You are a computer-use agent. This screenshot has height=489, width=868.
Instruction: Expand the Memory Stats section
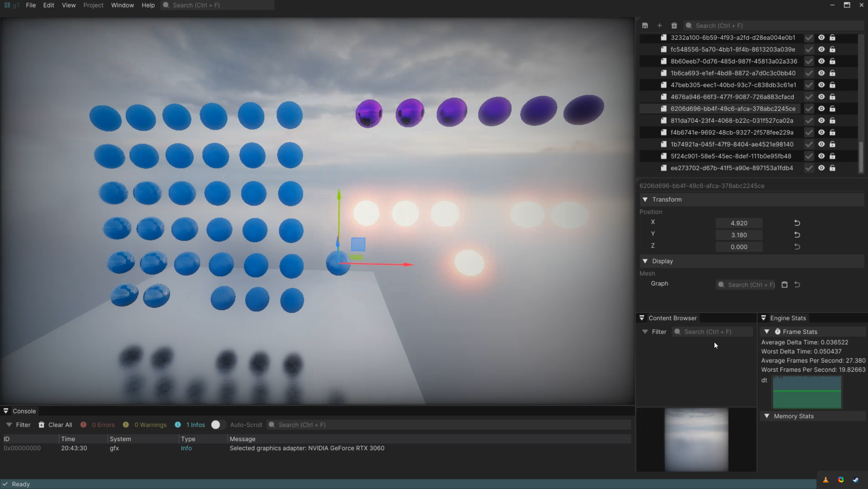[767, 416]
